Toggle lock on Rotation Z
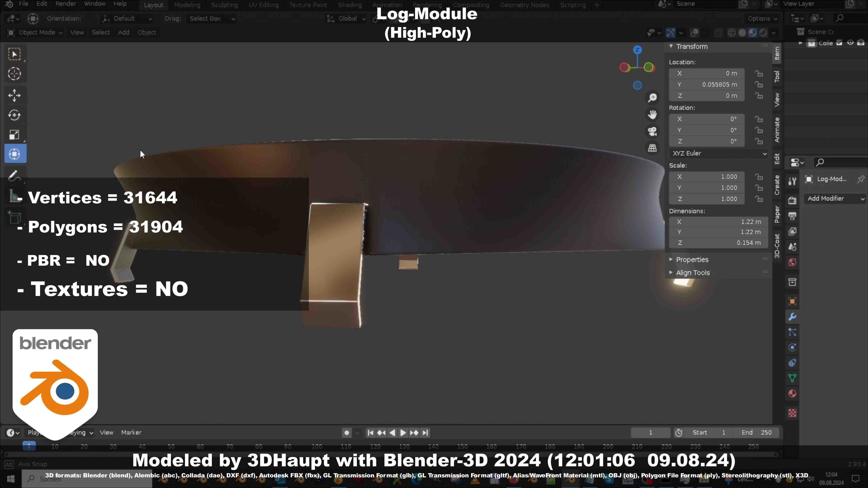The height and width of the screenshot is (488, 868). [x=759, y=141]
